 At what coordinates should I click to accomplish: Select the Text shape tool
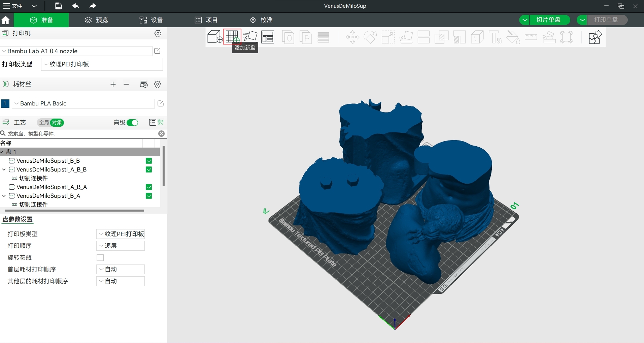click(495, 37)
